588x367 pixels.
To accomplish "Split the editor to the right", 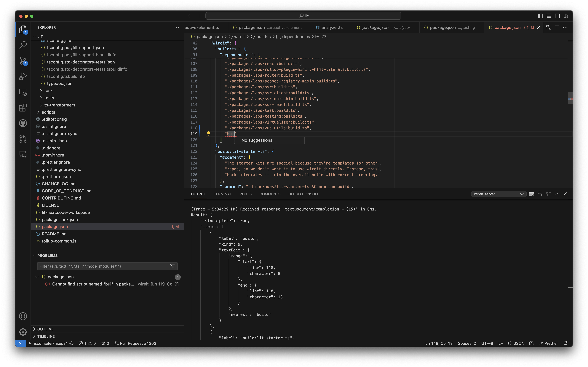I will click(557, 27).
